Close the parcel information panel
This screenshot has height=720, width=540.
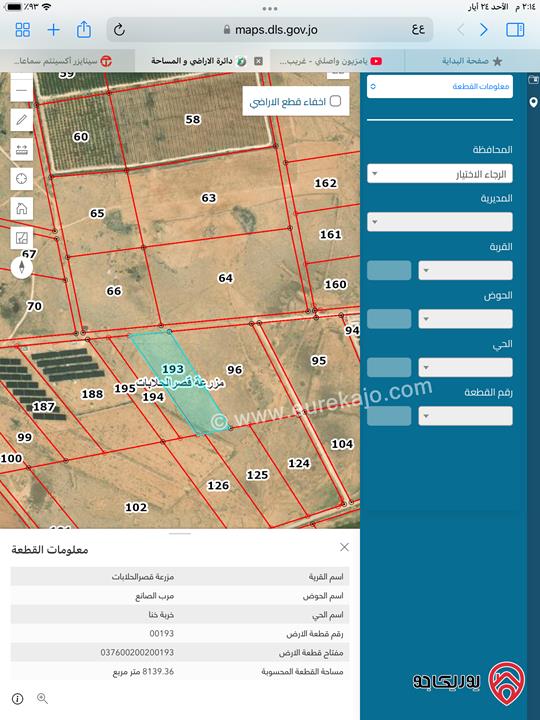pos(344,547)
